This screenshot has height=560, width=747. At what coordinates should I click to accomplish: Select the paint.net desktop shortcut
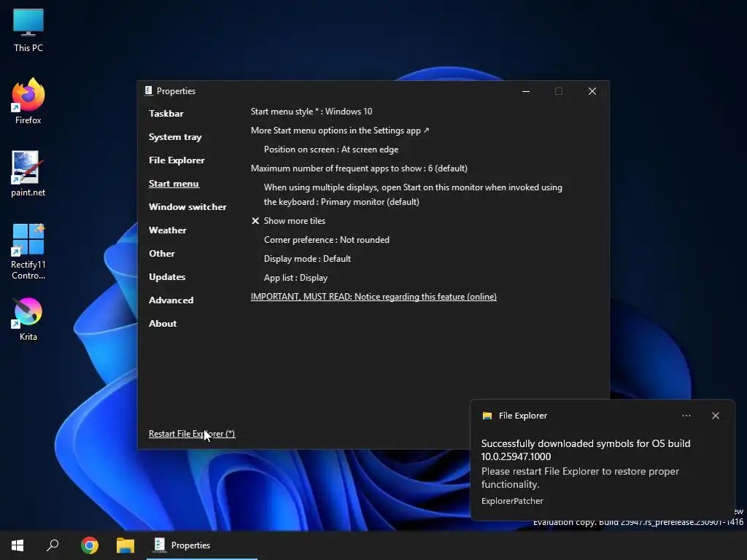(x=28, y=174)
